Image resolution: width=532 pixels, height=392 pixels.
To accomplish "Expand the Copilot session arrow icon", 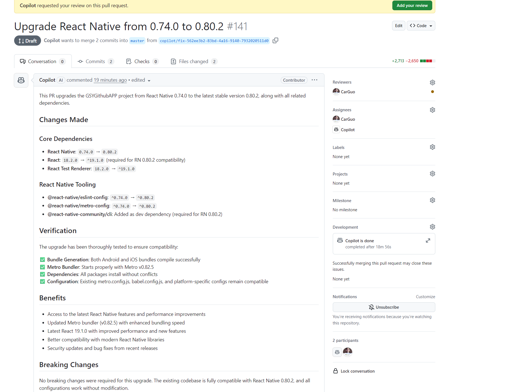I will [428, 241].
